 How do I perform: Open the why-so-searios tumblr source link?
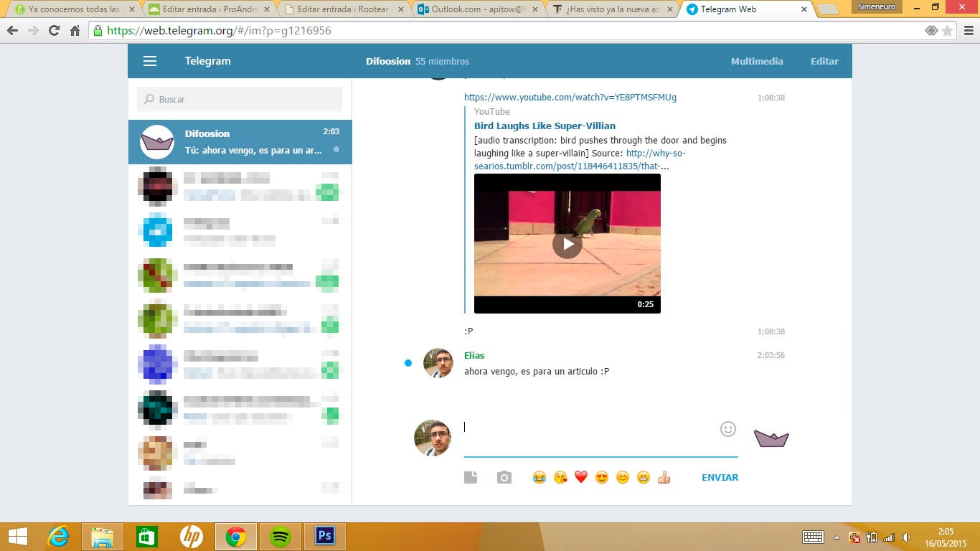(x=580, y=160)
